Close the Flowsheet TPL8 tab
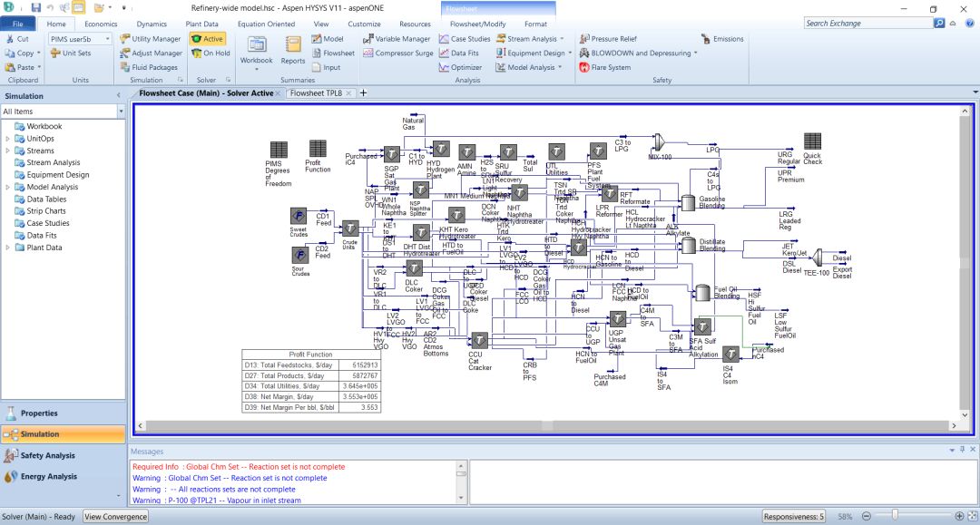The width and height of the screenshot is (980, 525). (348, 93)
